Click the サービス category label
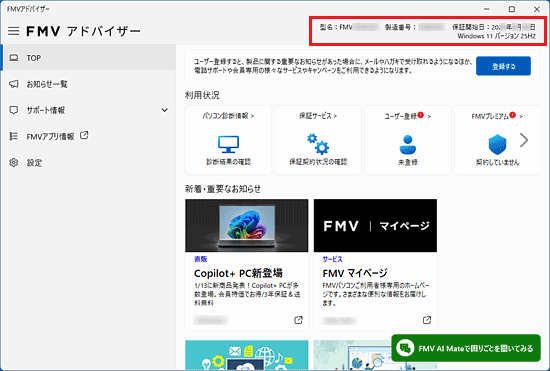Screen dimensions: 550x371 click(x=333, y=259)
